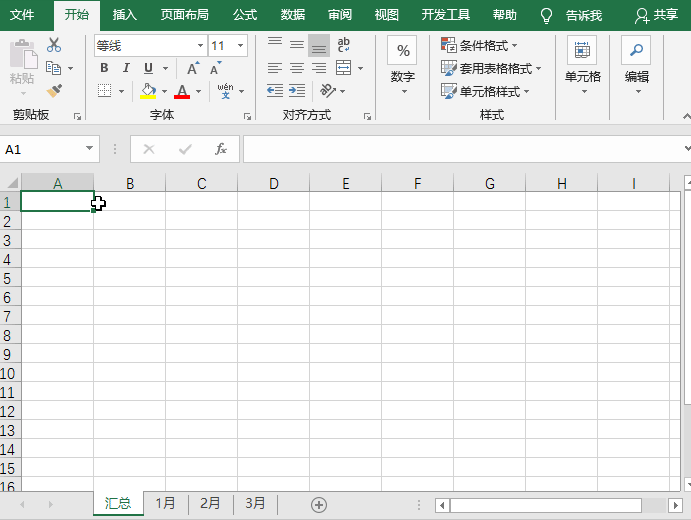Image resolution: width=691 pixels, height=520 pixels.
Task: Select sheet tab 3月
Action: [x=255, y=503]
